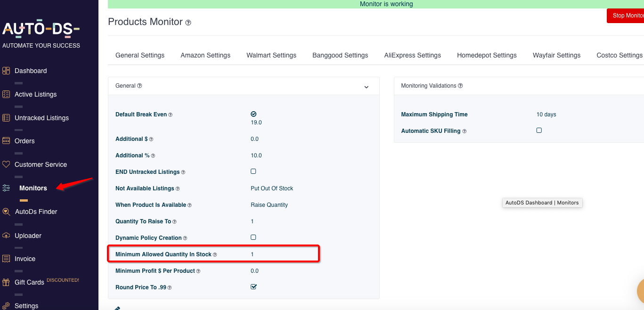Click the Additional % value 10.0
The width and height of the screenshot is (644, 310).
(x=256, y=155)
